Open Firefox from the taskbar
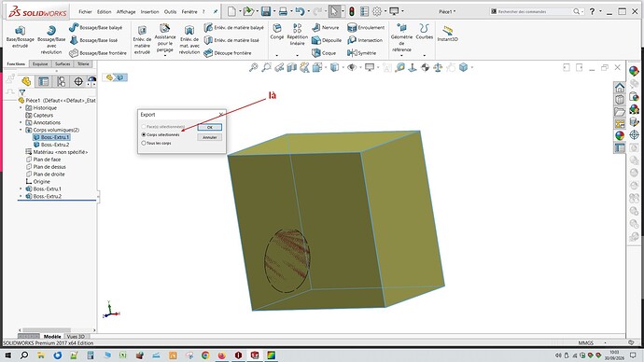The width and height of the screenshot is (644, 362). click(222, 355)
